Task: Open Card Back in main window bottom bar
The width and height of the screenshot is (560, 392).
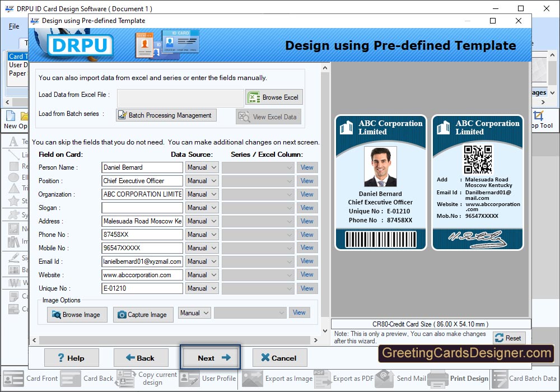Action: [x=87, y=379]
